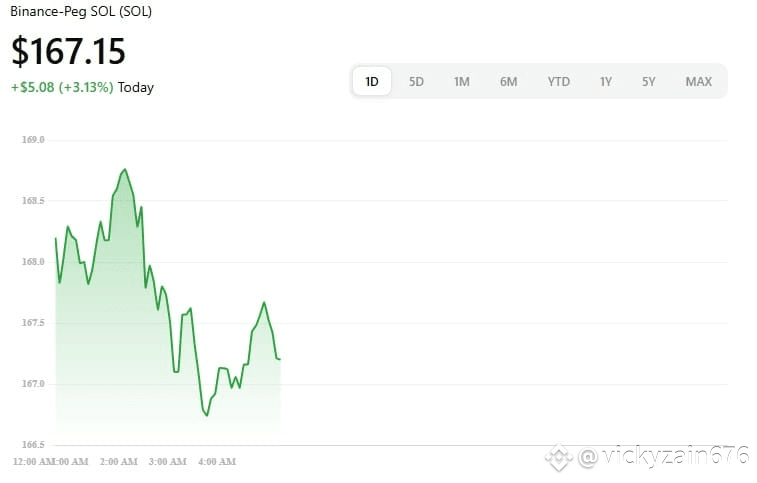Click the last data point on line
Image resolution: width=757 pixels, height=483 pixels.
280,359
